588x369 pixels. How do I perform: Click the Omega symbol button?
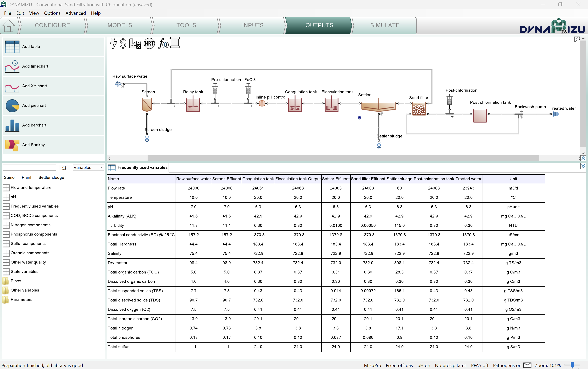click(64, 168)
